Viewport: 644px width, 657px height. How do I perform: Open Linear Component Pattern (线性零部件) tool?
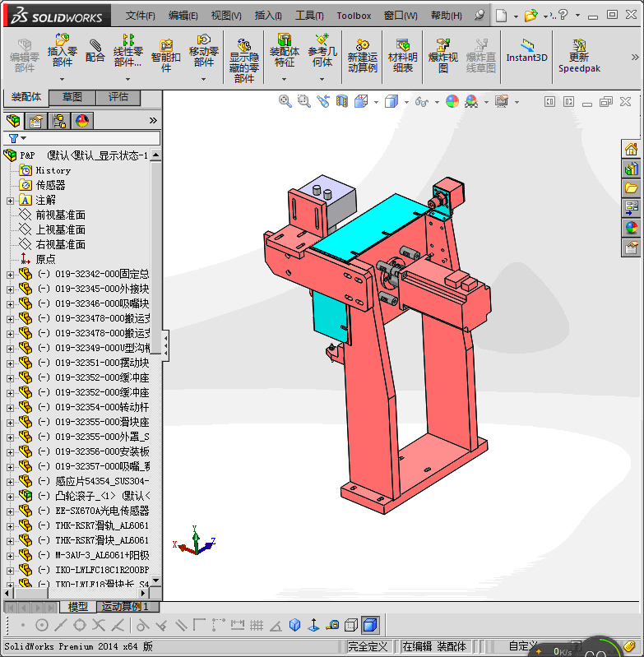point(127,50)
